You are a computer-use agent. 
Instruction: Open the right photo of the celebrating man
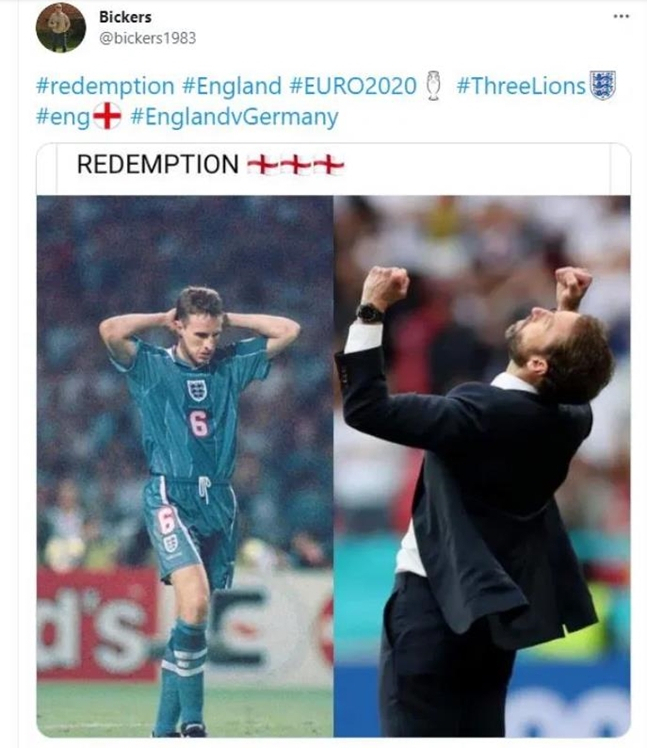pyautogui.click(x=482, y=467)
